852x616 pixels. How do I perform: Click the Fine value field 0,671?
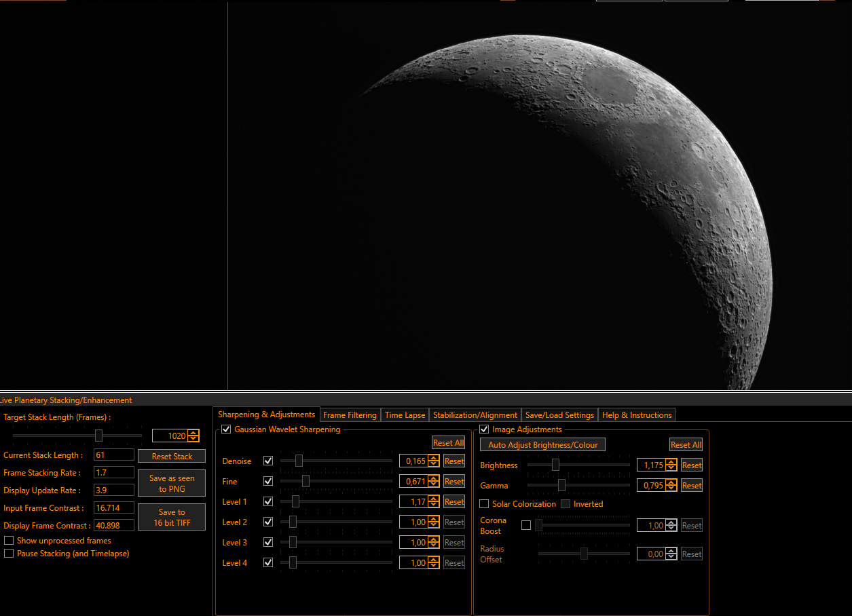point(413,482)
